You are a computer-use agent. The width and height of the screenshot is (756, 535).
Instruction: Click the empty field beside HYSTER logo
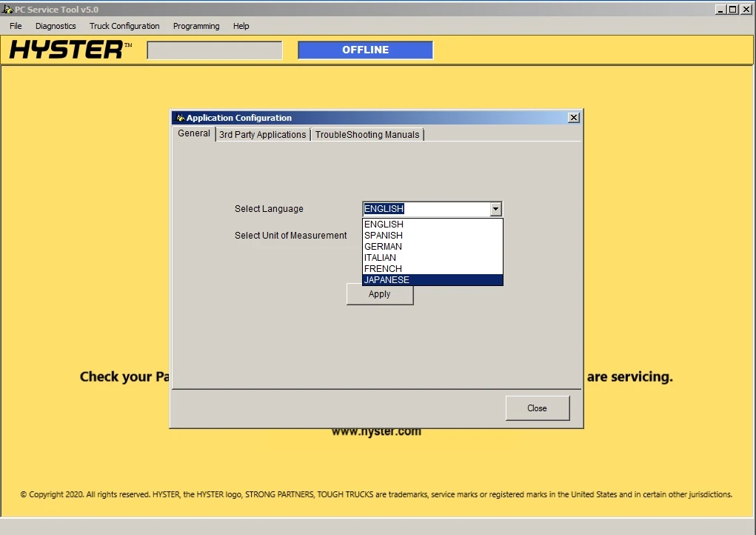pos(215,50)
